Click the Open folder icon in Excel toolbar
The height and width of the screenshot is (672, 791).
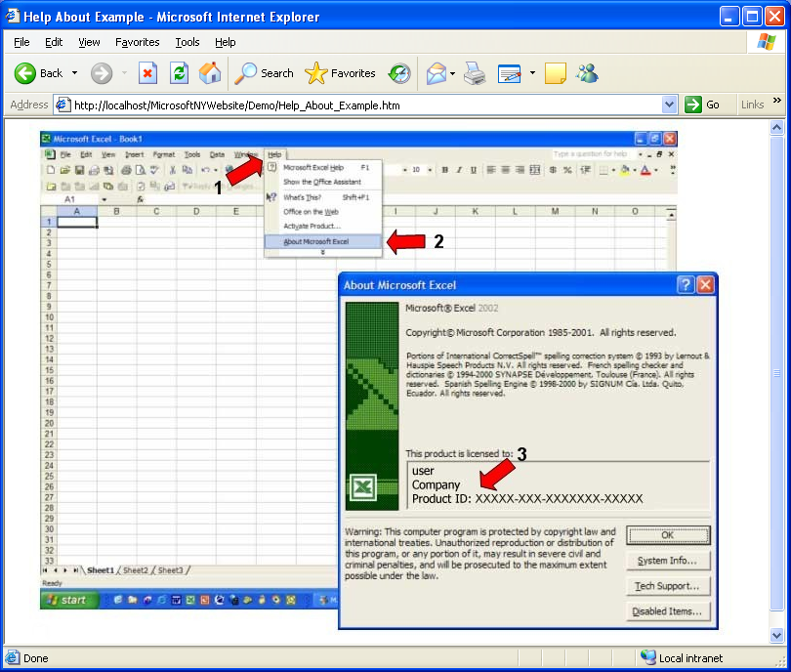(x=64, y=170)
